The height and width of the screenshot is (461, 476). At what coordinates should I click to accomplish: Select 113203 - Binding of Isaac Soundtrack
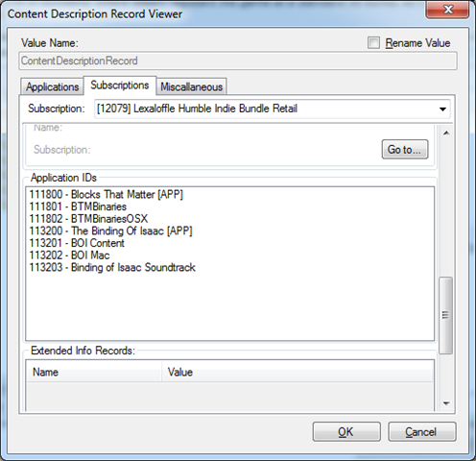pyautogui.click(x=112, y=267)
